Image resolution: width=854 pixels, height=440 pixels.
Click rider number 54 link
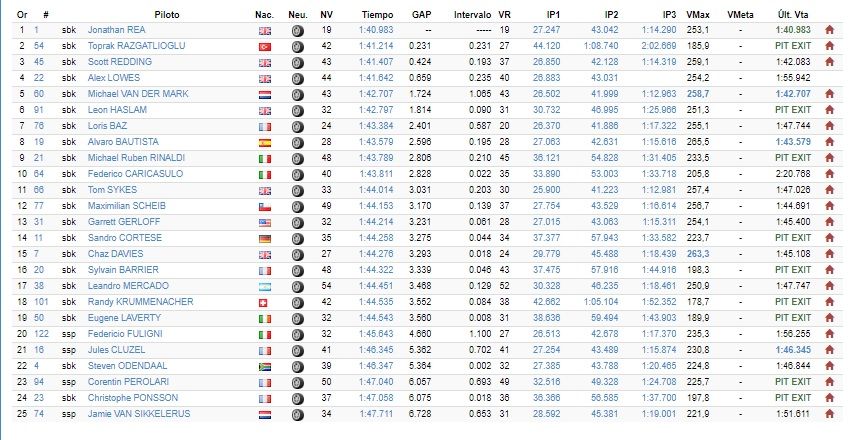(39, 46)
